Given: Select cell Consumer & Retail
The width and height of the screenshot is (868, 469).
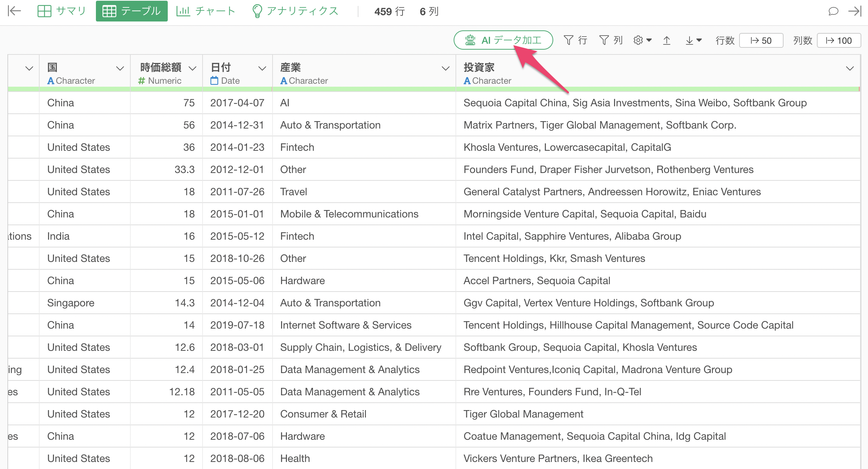Looking at the screenshot, I should click(364, 414).
